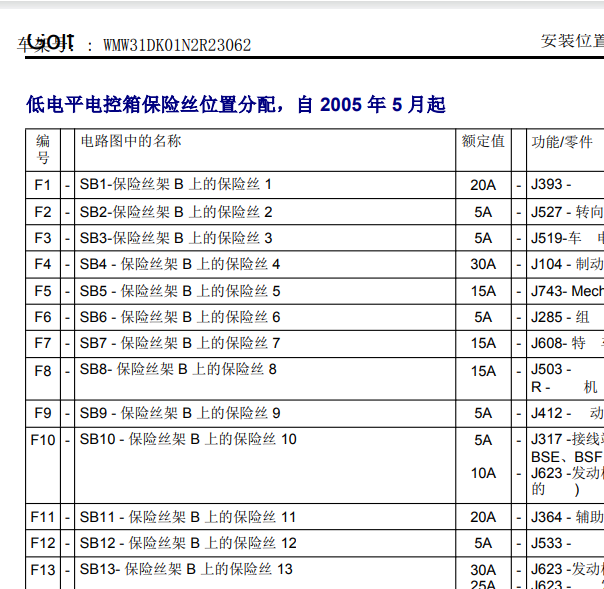Click the 电路图中的名称 column header

pos(131,141)
